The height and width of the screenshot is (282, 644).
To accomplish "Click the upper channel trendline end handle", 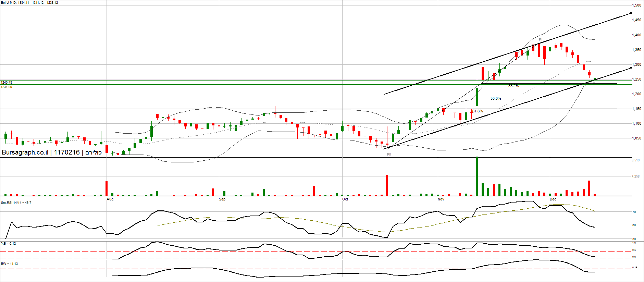I will click(631, 13).
